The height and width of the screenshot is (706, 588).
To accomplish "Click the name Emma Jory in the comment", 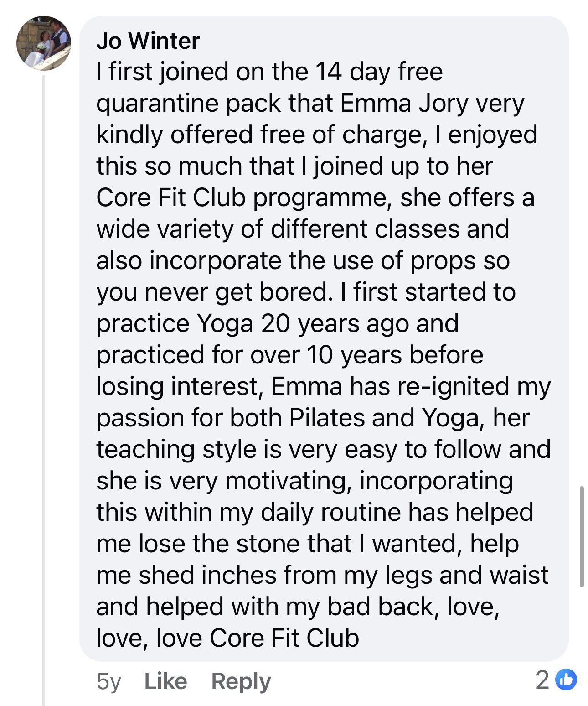I will point(404,104).
